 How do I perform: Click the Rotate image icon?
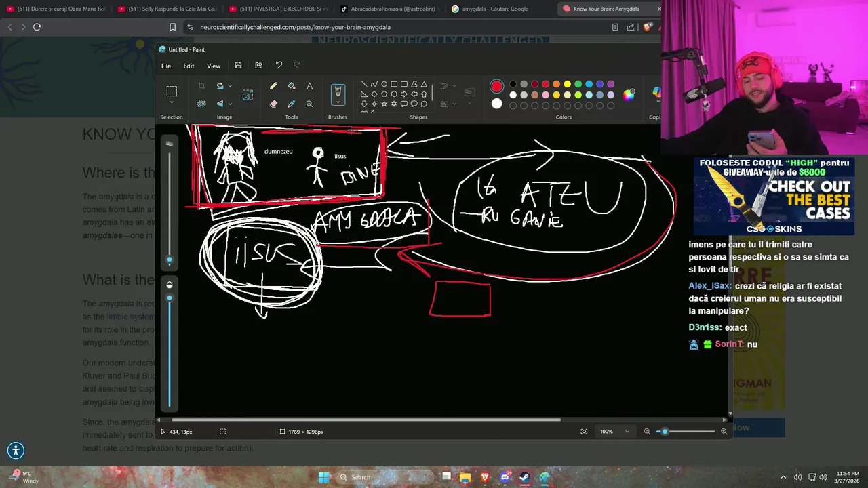point(220,86)
